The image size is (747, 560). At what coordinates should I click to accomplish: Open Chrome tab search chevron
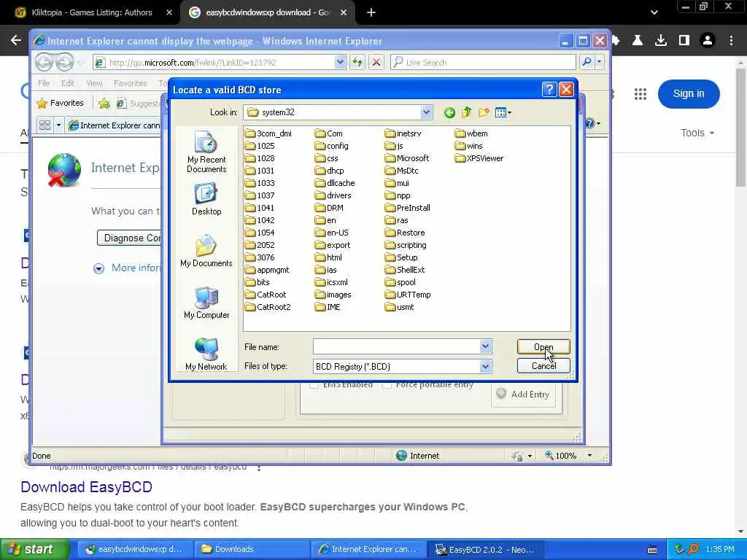click(x=654, y=12)
